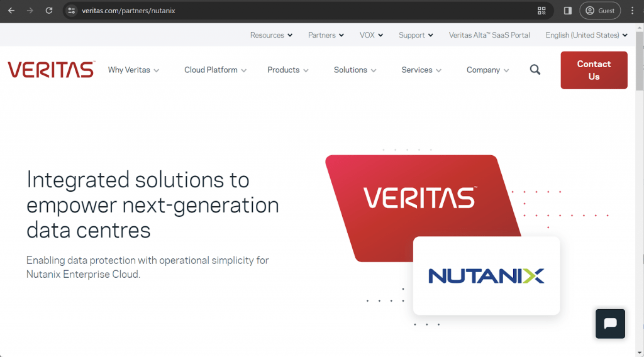Open site search magnifier icon
Image resolution: width=644 pixels, height=357 pixels.
(x=535, y=70)
